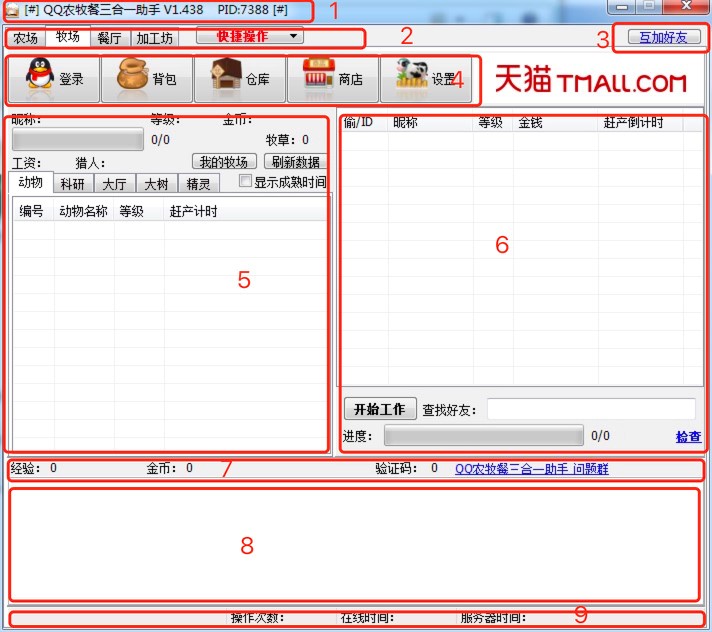Click the 偷/ID column header in friends list
The width and height of the screenshot is (712, 632).
tap(364, 123)
